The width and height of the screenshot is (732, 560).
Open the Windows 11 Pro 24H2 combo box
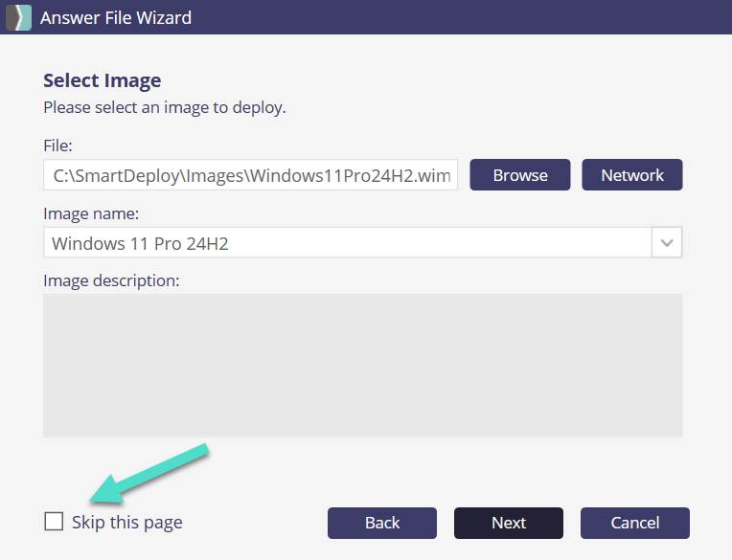coord(347,243)
